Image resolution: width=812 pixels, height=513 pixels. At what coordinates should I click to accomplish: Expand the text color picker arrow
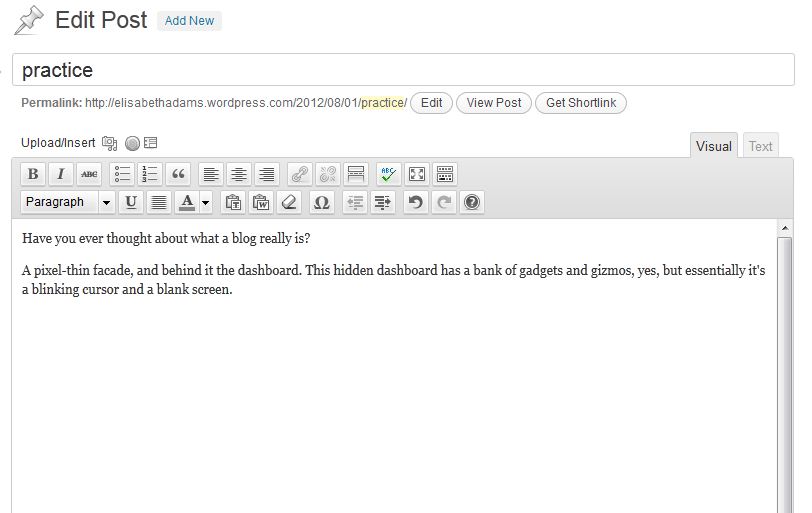click(205, 202)
